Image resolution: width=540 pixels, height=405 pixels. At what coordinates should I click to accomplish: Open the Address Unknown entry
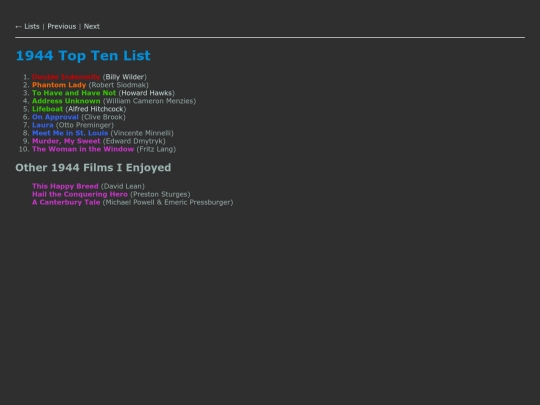pos(66,101)
